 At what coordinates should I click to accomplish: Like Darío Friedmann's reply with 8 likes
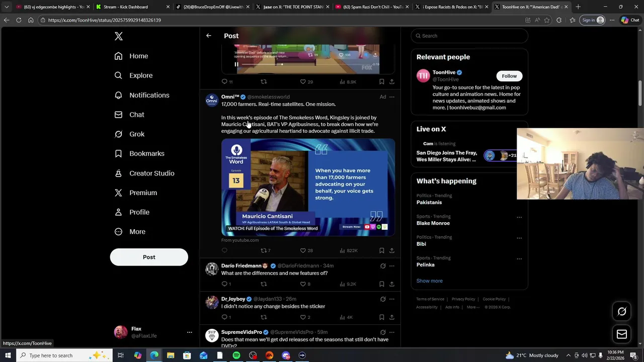[305, 284]
